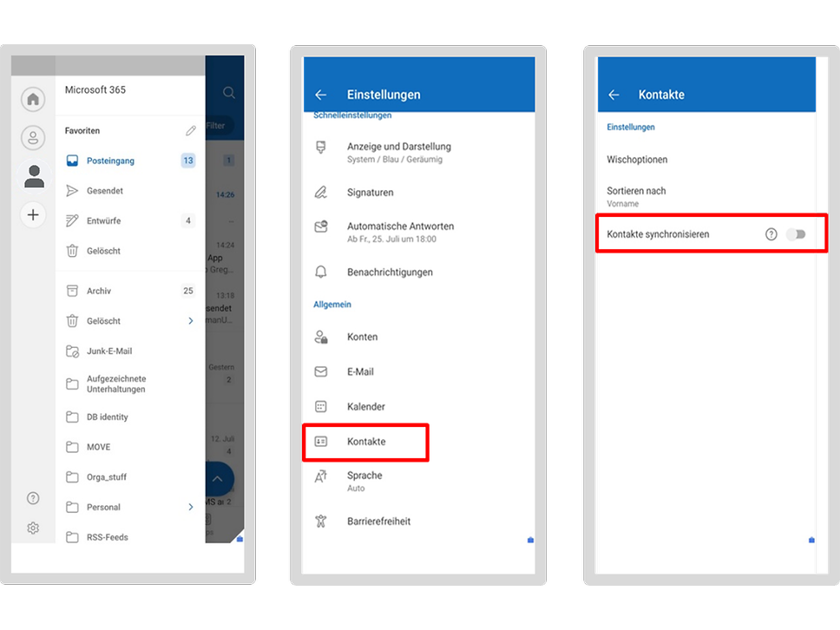Click the Konten account-lock icon
Screen dimensions: 840x630
click(321, 337)
